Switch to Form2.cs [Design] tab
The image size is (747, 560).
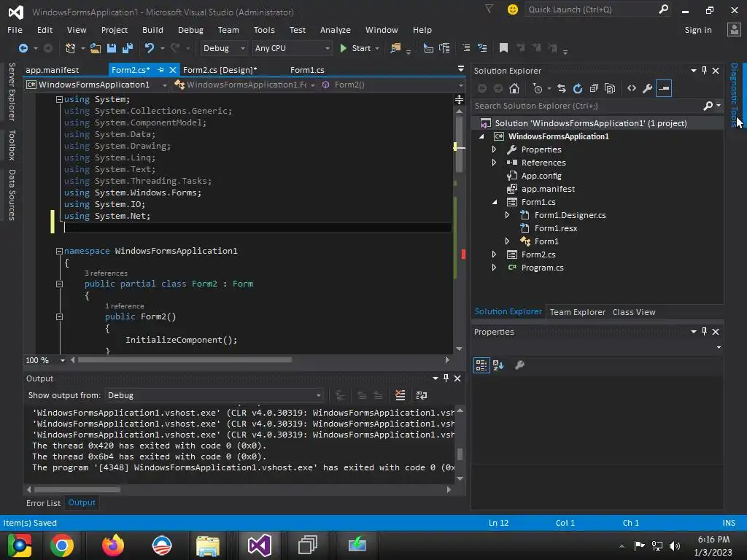pos(220,70)
